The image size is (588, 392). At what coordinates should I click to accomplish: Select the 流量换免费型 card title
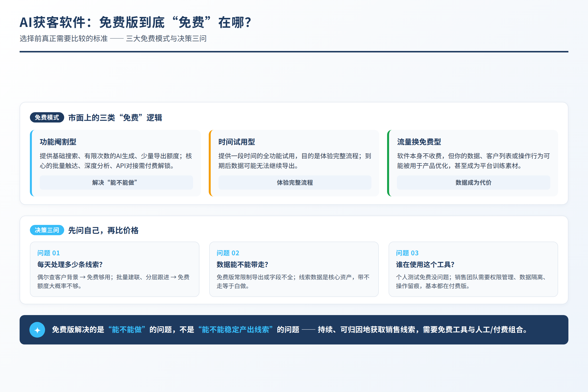point(419,142)
